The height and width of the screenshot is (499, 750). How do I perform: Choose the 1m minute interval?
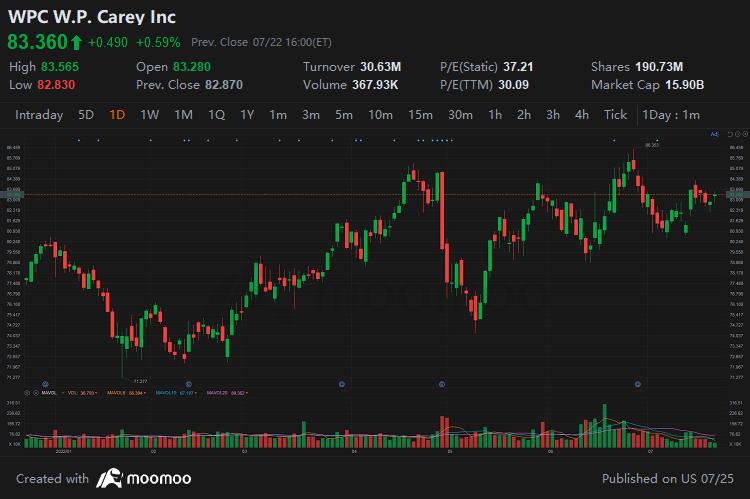278,115
